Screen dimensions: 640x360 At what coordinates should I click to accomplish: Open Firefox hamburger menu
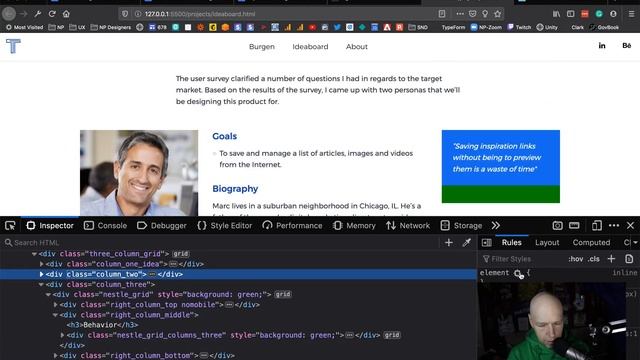[x=631, y=14]
